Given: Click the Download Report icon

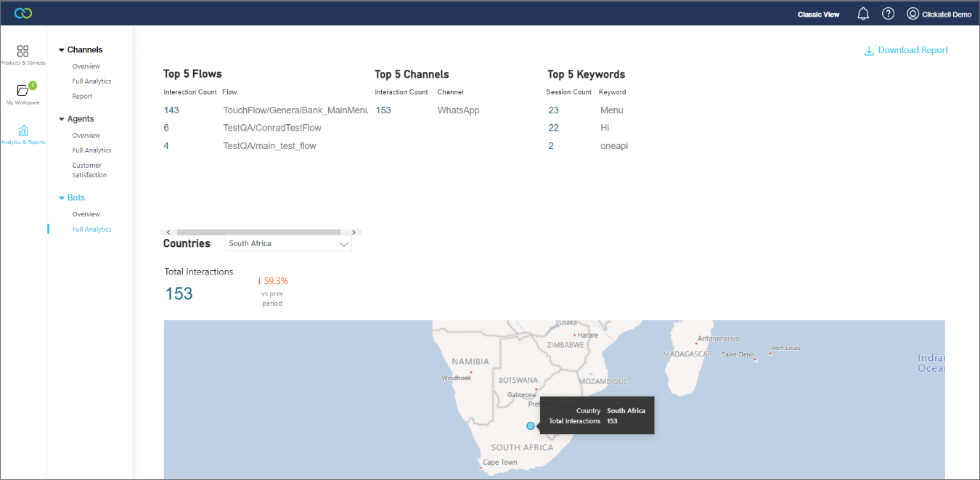Looking at the screenshot, I should (x=868, y=51).
